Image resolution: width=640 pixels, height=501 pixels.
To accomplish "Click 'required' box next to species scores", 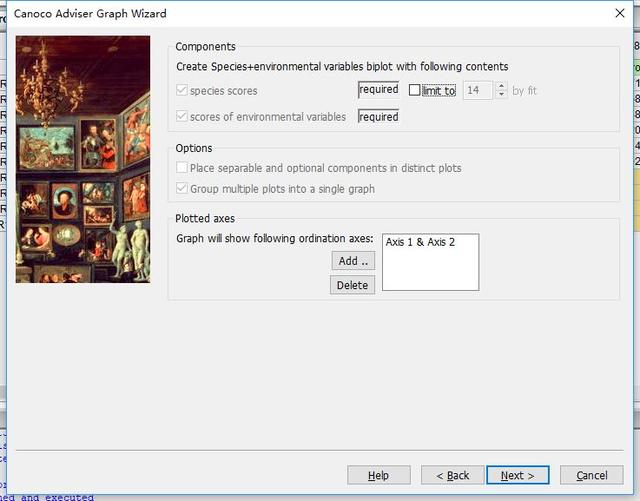I will point(378,90).
